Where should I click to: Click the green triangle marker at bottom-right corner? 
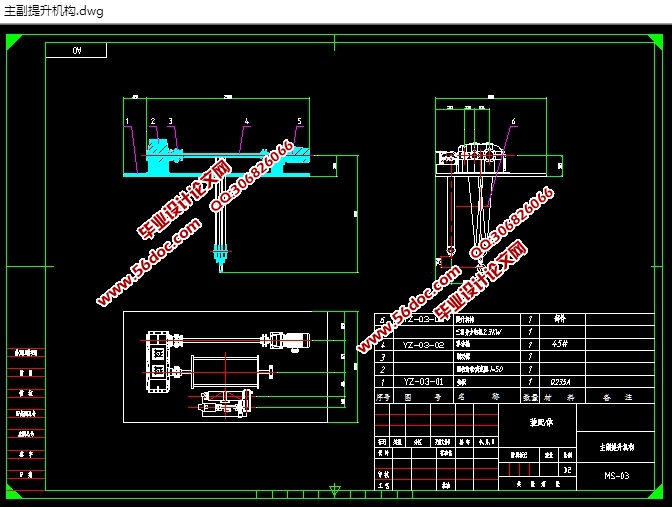click(658, 493)
